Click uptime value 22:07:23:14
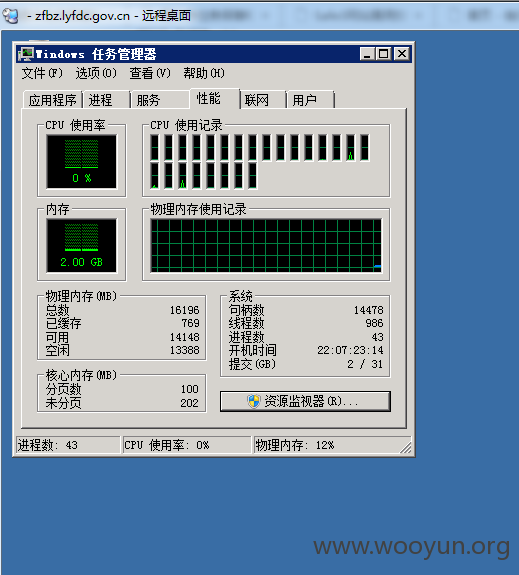This screenshot has height=575, width=519. pos(350,350)
